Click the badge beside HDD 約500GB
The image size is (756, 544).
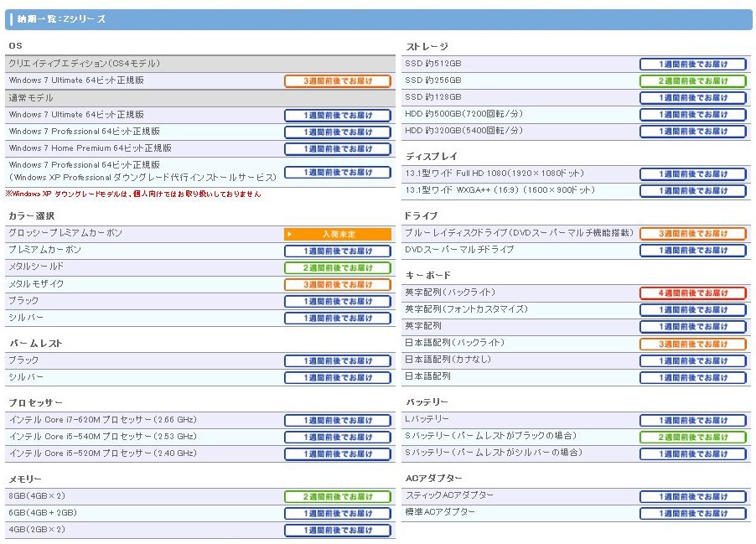click(x=692, y=115)
